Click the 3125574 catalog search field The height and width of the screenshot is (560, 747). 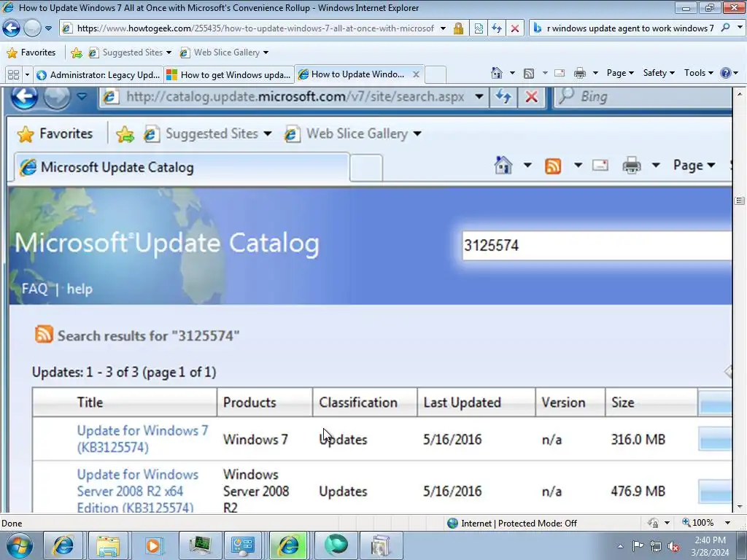[597, 246]
